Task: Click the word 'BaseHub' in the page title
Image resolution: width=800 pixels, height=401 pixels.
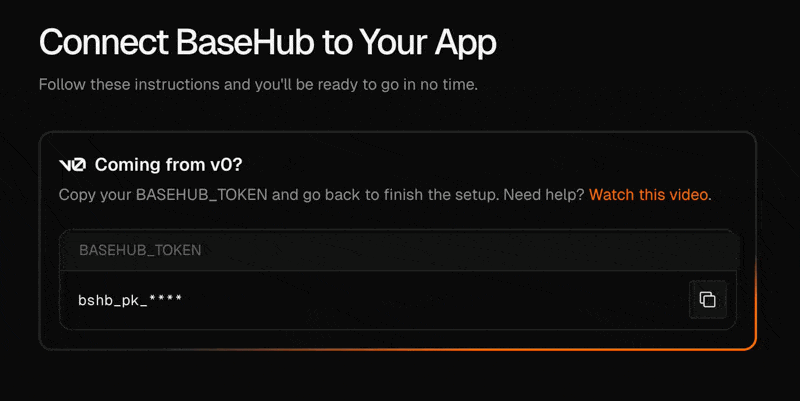Action: [245, 42]
